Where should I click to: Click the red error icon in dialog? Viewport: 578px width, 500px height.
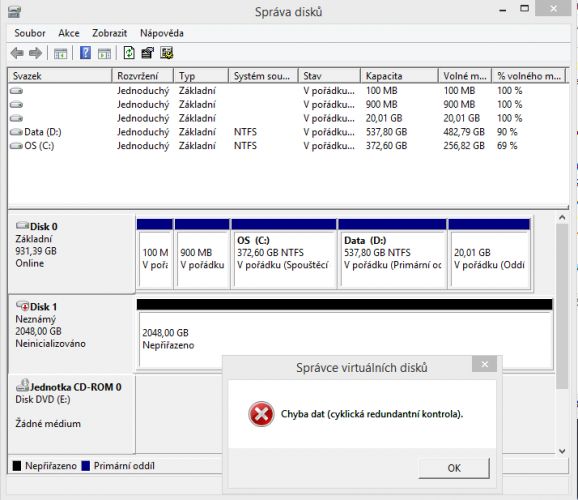coord(261,414)
